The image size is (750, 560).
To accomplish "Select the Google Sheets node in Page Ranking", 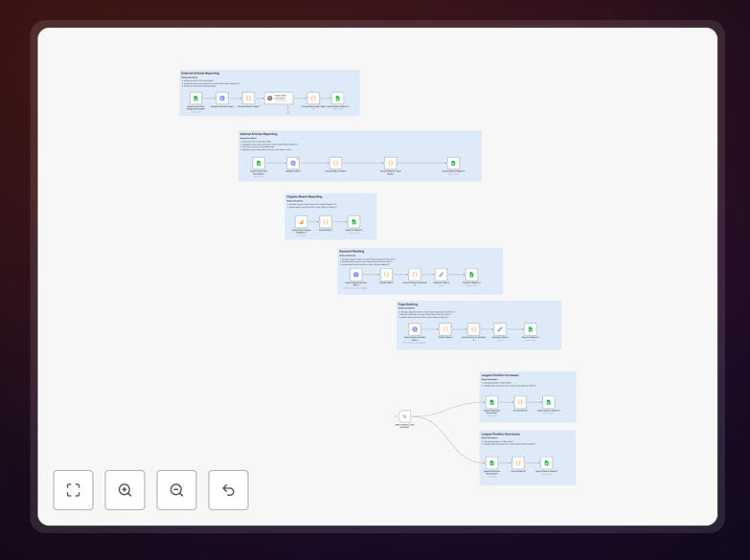I will point(530,329).
